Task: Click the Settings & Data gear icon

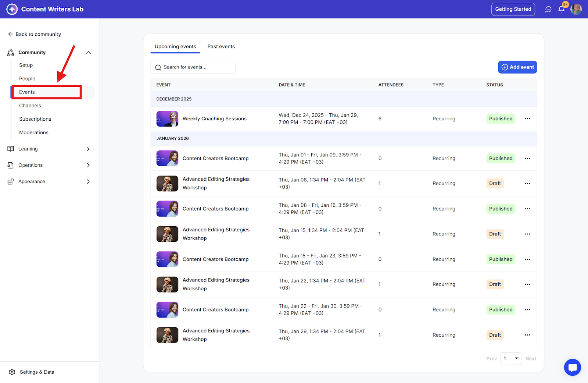Action: pyautogui.click(x=12, y=372)
